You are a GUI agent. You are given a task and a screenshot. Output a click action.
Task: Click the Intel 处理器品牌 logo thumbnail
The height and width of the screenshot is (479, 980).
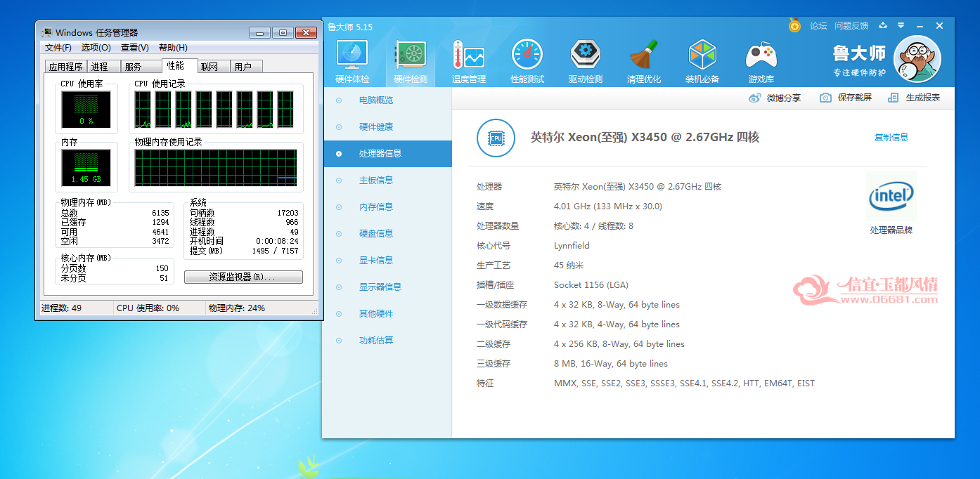891,196
